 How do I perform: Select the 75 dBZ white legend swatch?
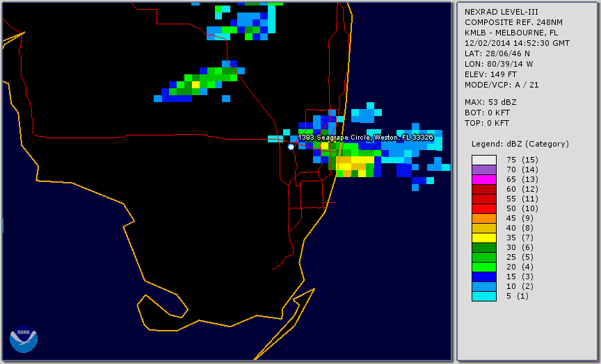[484, 160]
